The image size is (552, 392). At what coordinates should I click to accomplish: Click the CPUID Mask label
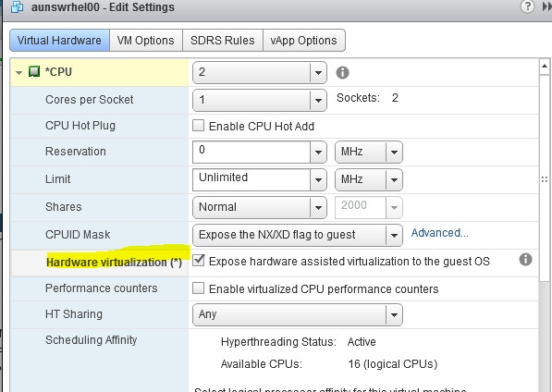tap(78, 234)
